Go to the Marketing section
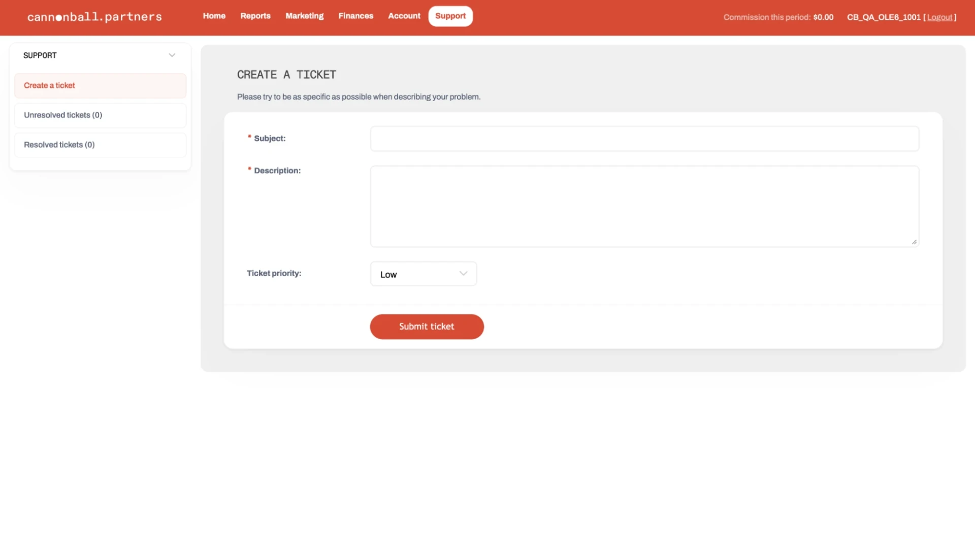The height and width of the screenshot is (560, 975). pos(304,16)
